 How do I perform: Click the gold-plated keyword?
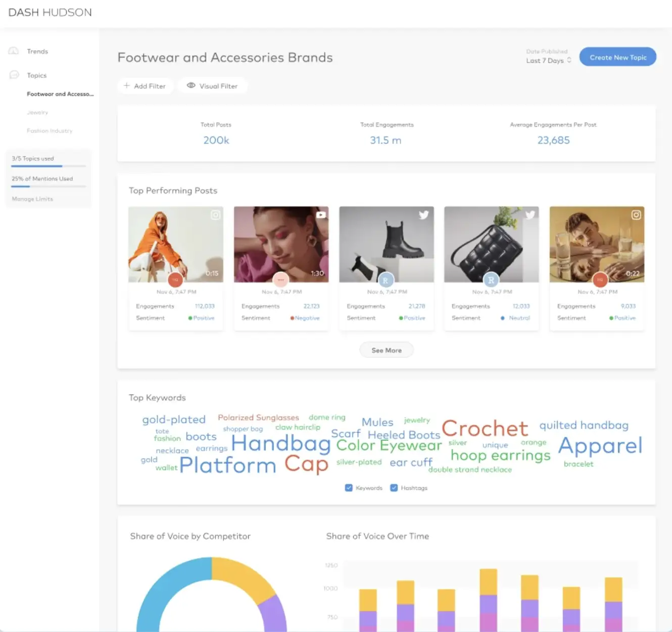174,420
